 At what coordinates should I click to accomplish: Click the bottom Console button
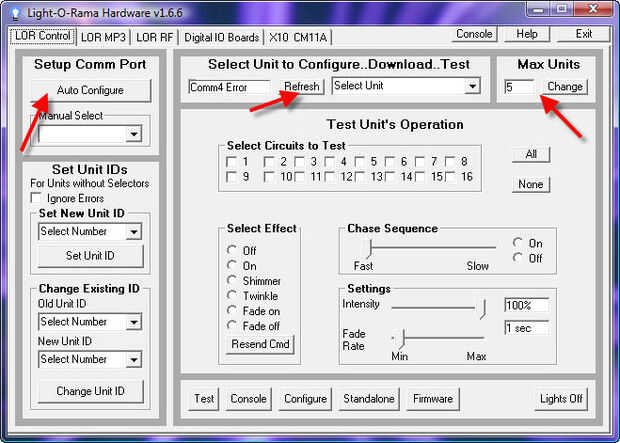click(249, 399)
